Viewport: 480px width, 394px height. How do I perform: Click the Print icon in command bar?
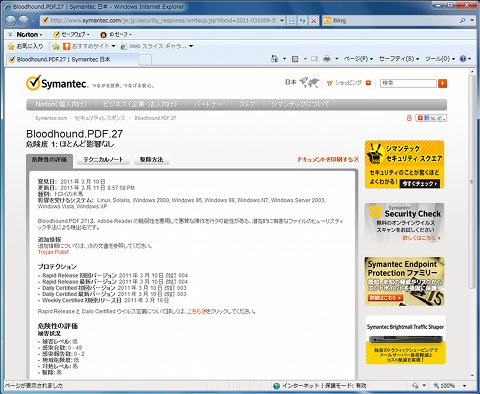pyautogui.click(x=327, y=59)
